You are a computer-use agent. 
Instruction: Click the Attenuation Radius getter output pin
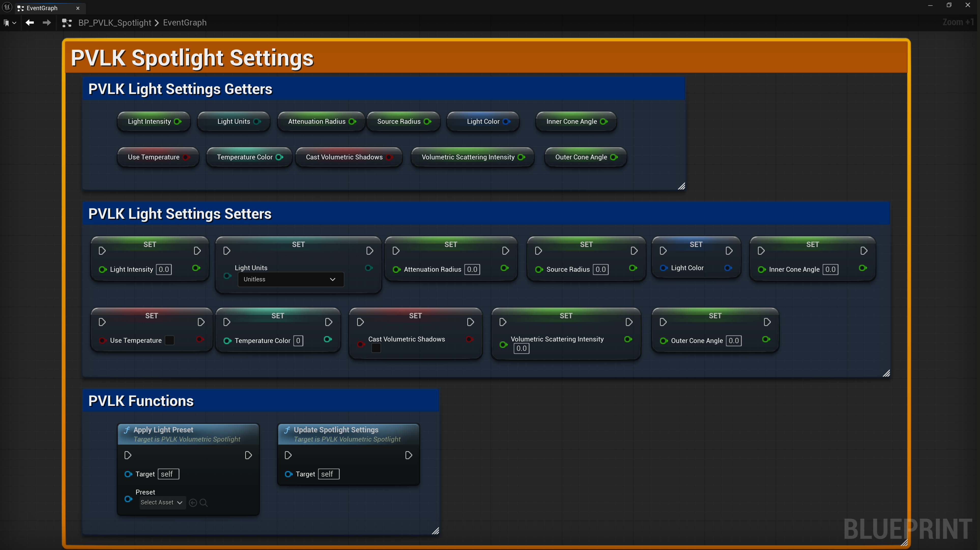[x=352, y=121]
